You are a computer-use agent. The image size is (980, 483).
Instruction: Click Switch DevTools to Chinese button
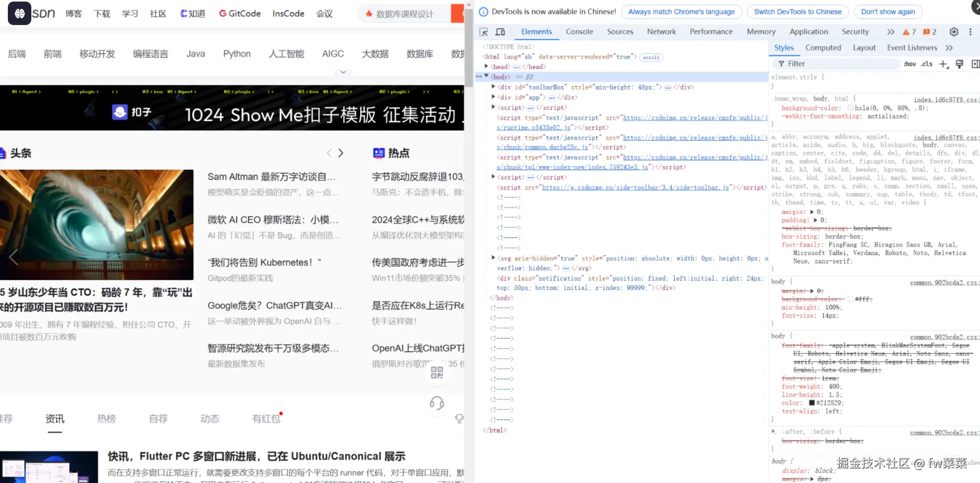[x=798, y=12]
